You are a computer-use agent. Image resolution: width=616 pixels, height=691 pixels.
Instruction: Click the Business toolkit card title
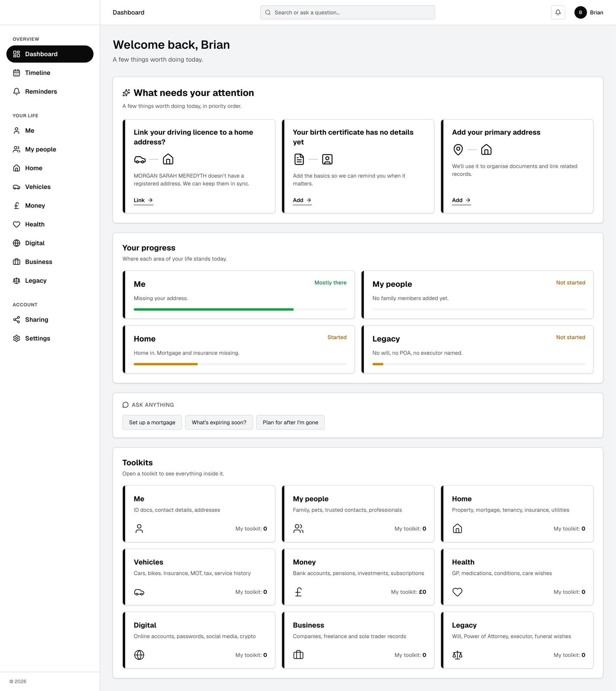pos(308,625)
